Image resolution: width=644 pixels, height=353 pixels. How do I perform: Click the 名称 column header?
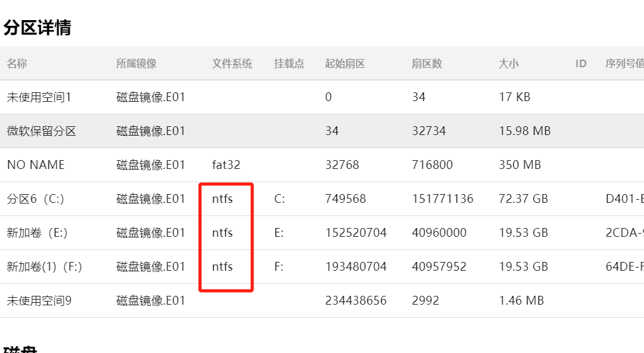click(x=17, y=63)
